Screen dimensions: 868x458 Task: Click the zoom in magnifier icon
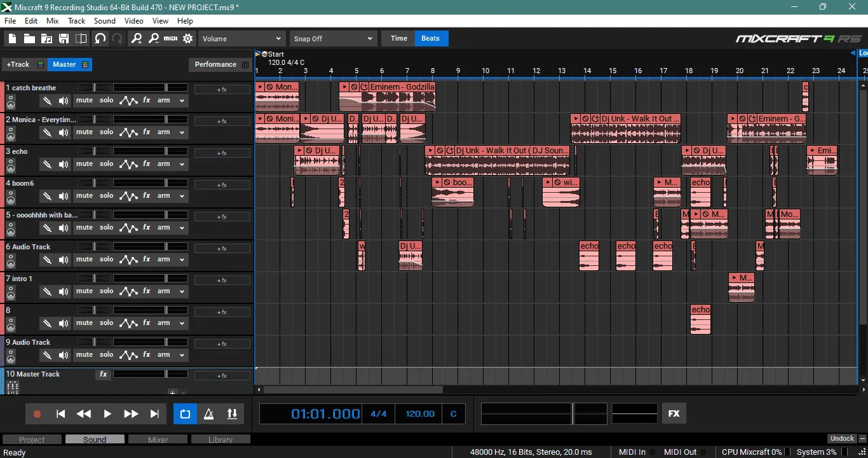point(137,39)
